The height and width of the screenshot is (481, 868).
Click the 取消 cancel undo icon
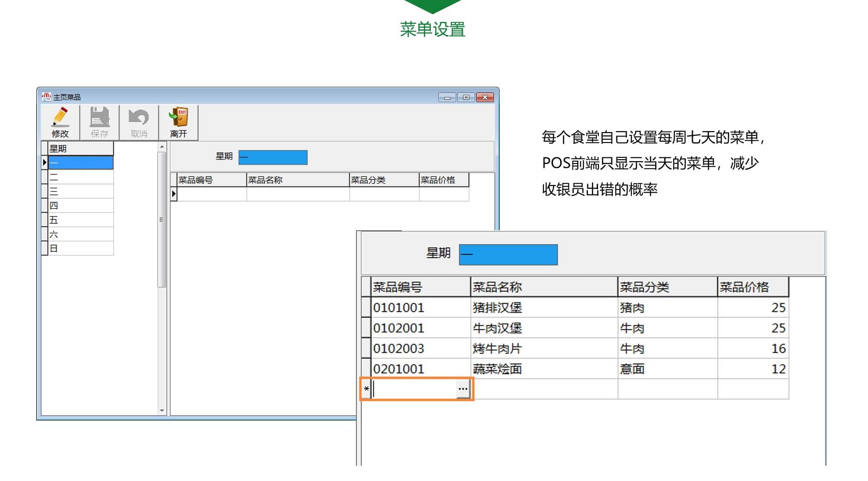click(x=137, y=116)
